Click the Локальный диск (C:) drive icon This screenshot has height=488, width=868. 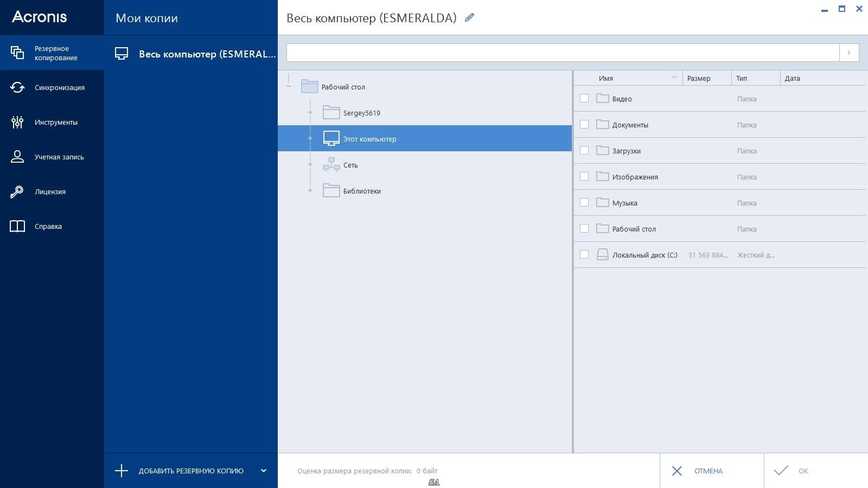(603, 254)
